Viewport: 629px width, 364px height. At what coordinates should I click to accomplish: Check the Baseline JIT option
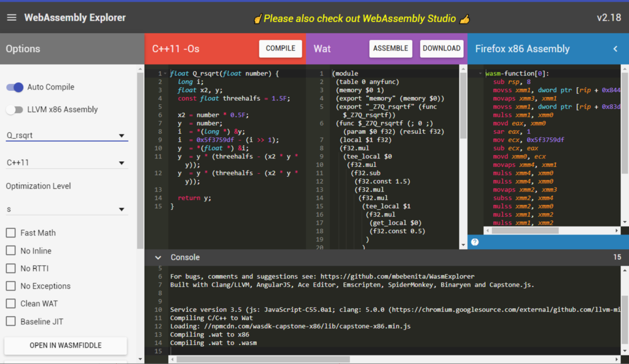click(9, 321)
